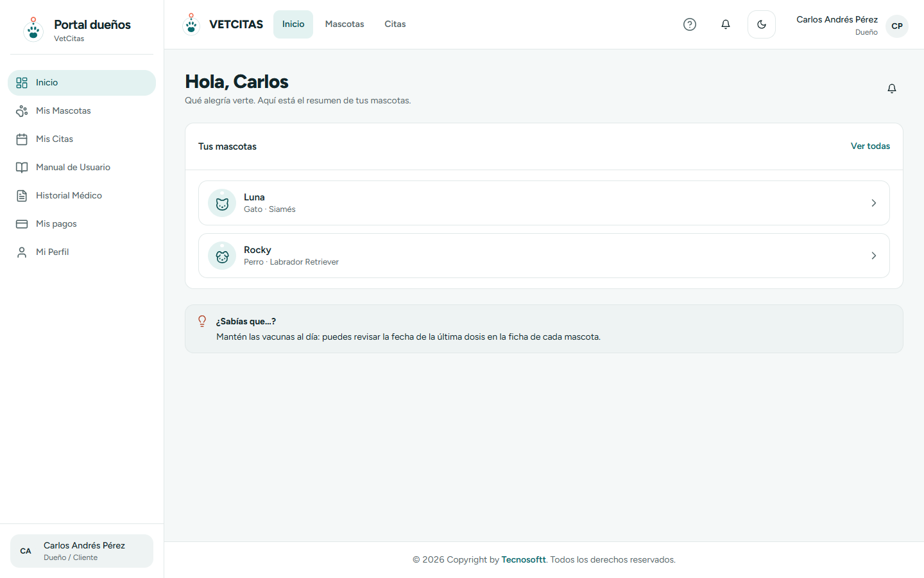
Task: Click the Manual de Usuario book icon
Action: tap(22, 168)
